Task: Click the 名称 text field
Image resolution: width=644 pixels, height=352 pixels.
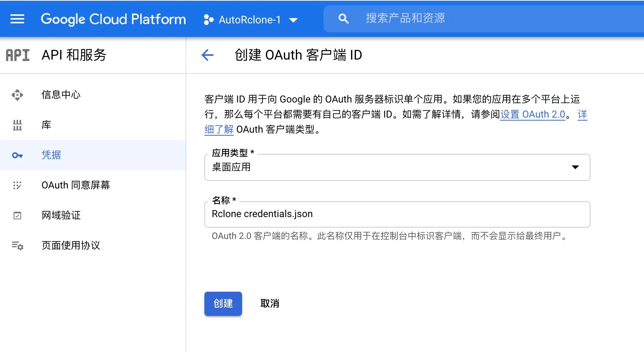Action: tap(397, 214)
